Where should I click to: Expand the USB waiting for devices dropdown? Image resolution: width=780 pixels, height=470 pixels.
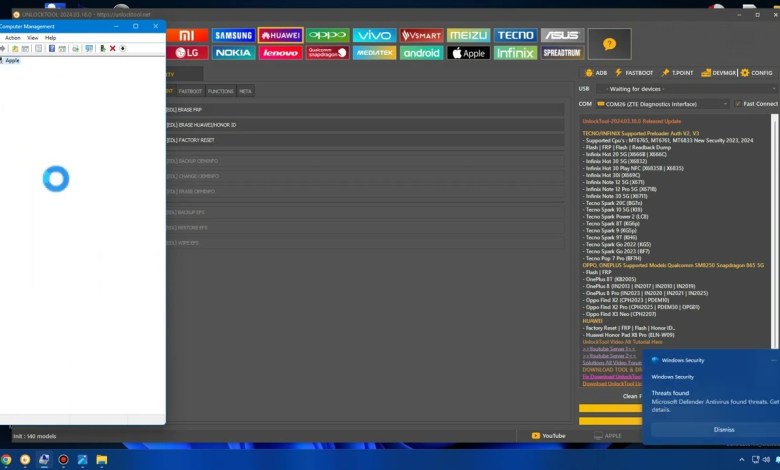[x=686, y=89]
